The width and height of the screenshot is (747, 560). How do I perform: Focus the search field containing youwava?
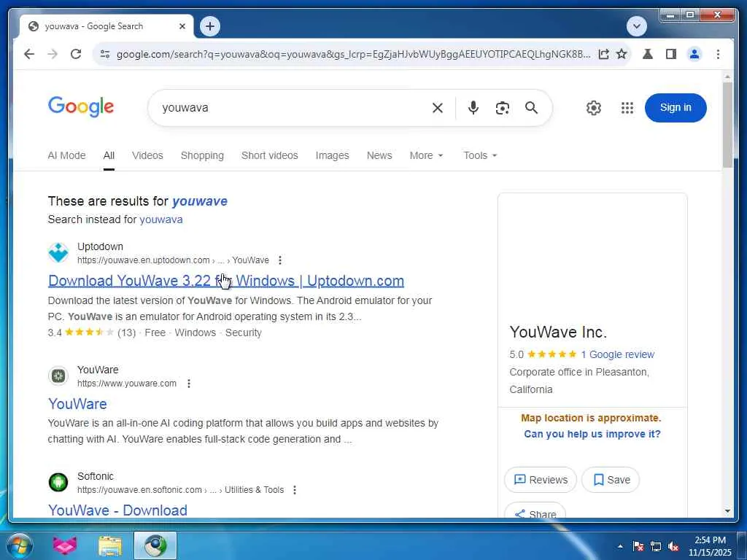[290, 108]
